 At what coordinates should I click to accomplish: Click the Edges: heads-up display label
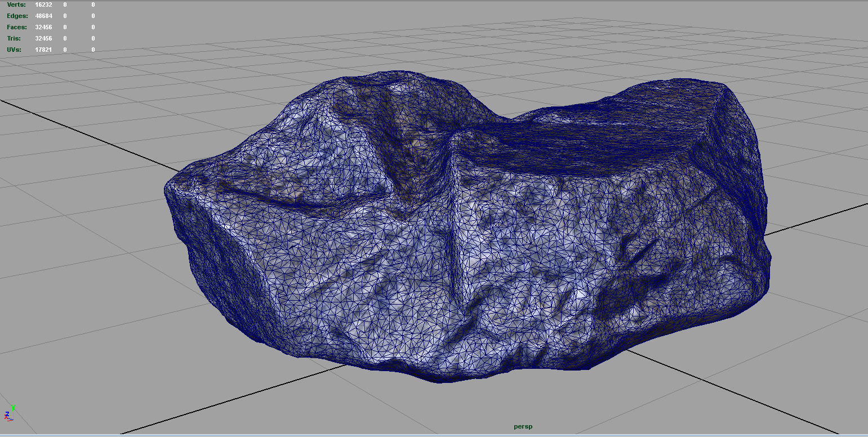click(17, 16)
